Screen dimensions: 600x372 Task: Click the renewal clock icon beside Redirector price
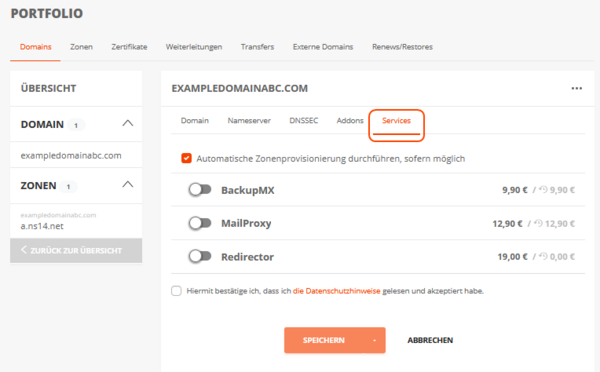coord(543,256)
